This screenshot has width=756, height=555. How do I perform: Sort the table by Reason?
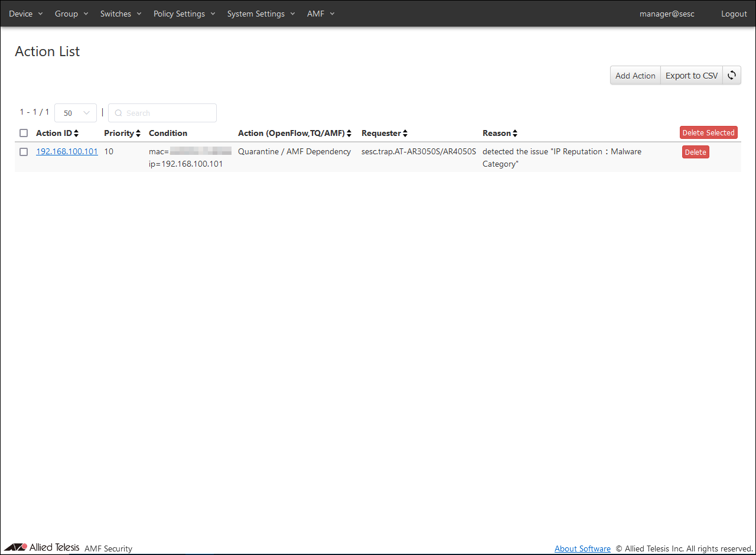tap(515, 134)
